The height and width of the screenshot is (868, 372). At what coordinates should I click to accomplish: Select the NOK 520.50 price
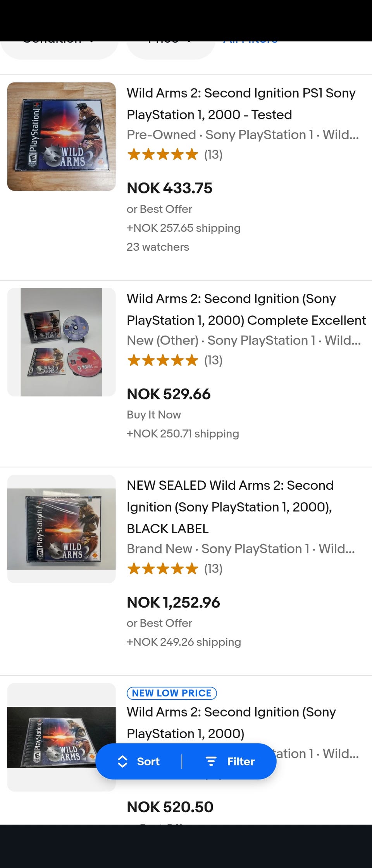pos(170,807)
